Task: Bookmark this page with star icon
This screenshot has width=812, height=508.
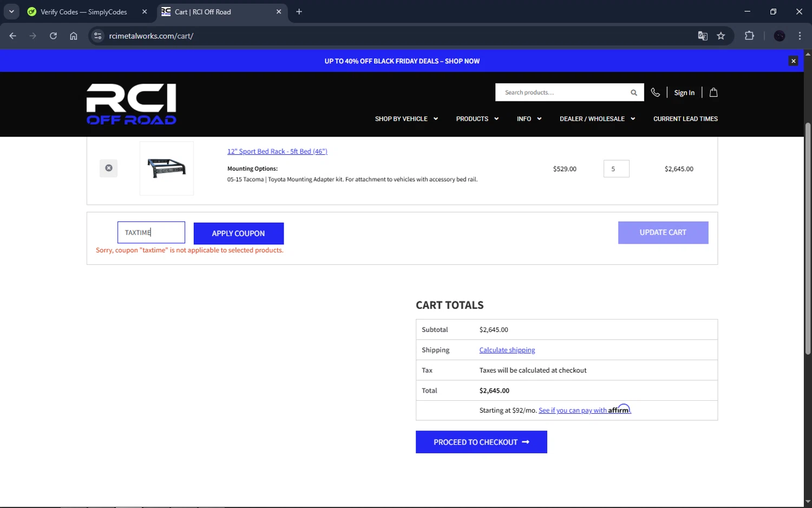Action: click(x=721, y=36)
